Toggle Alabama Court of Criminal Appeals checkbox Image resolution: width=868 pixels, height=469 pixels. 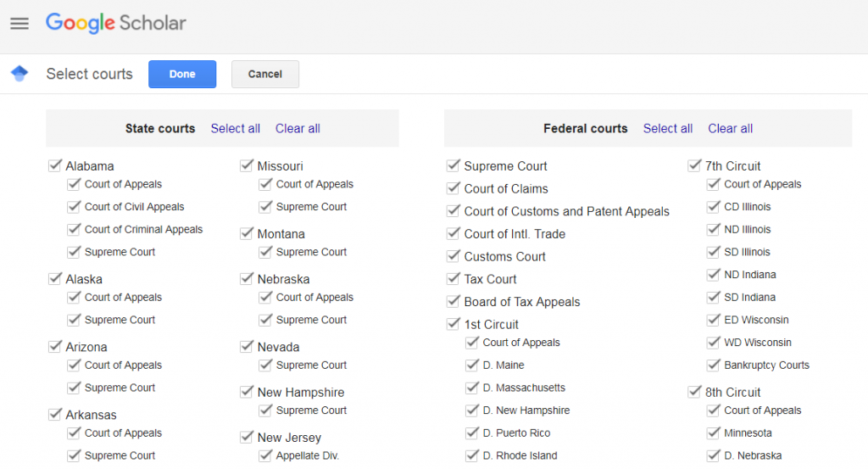pyautogui.click(x=74, y=229)
